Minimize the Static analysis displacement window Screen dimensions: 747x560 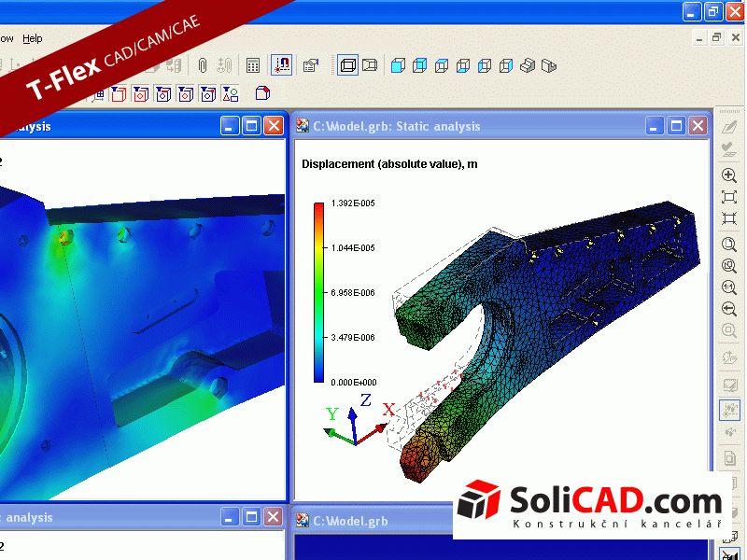click(x=655, y=126)
